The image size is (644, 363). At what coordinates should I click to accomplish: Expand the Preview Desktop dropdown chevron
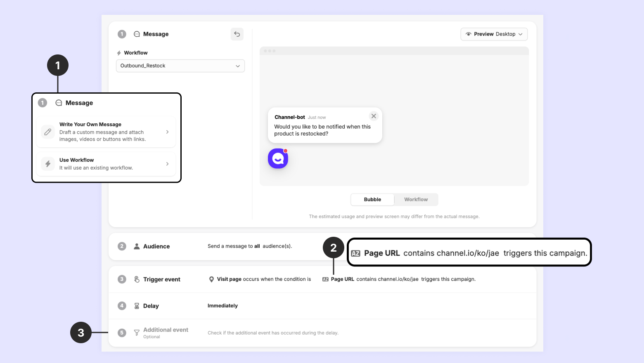click(x=521, y=34)
